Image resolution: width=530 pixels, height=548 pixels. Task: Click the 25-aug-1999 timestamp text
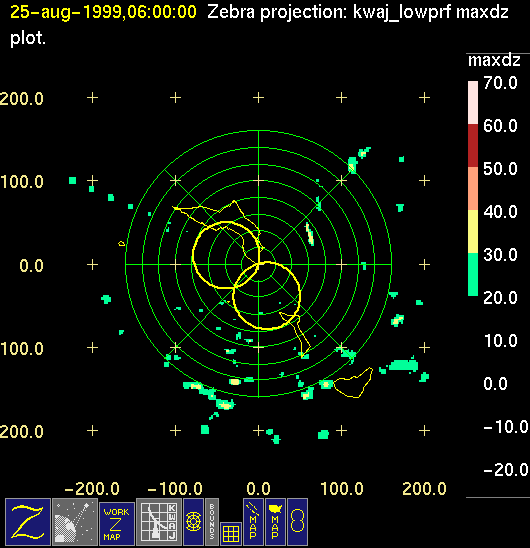point(103,12)
